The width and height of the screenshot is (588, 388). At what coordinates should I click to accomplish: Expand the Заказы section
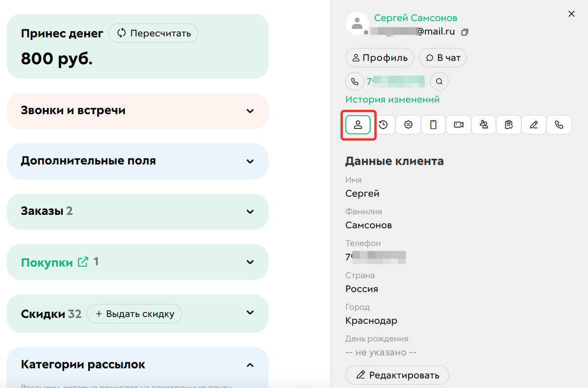point(250,212)
